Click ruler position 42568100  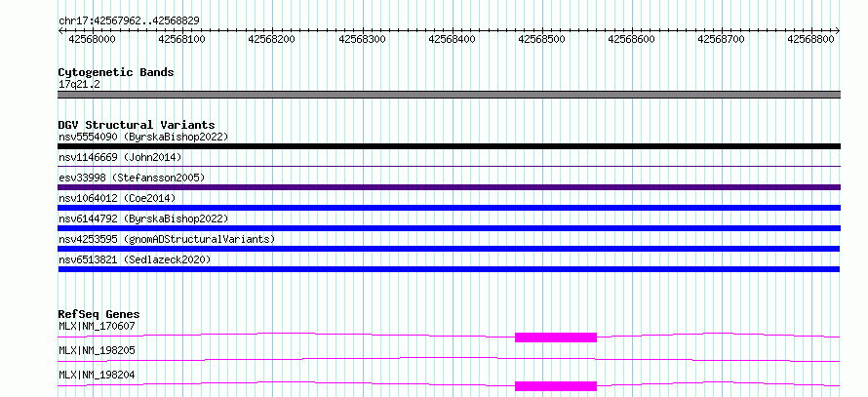(182, 39)
